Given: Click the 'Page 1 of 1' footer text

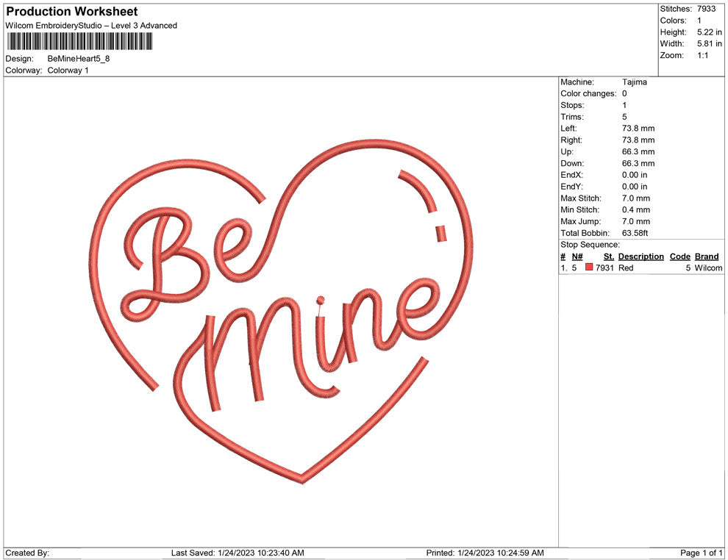Looking at the screenshot, I should [x=701, y=553].
